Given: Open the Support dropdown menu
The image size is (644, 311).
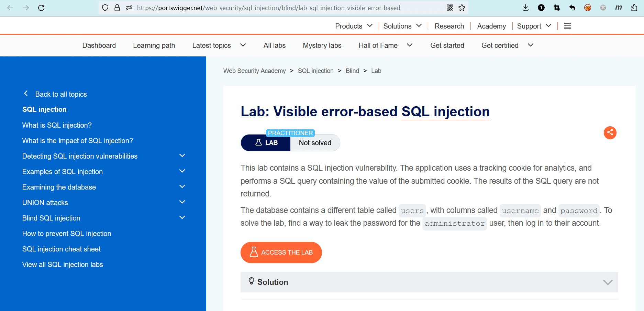Looking at the screenshot, I should coord(534,26).
